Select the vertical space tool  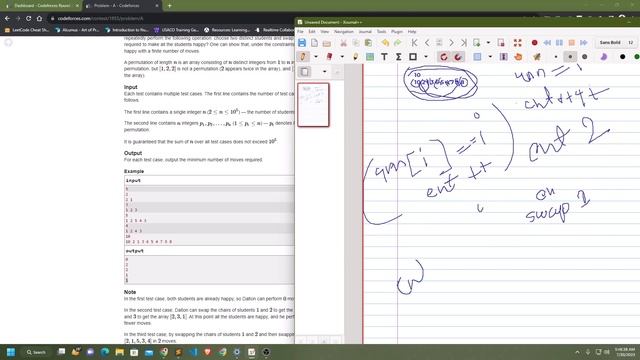click(x=504, y=57)
